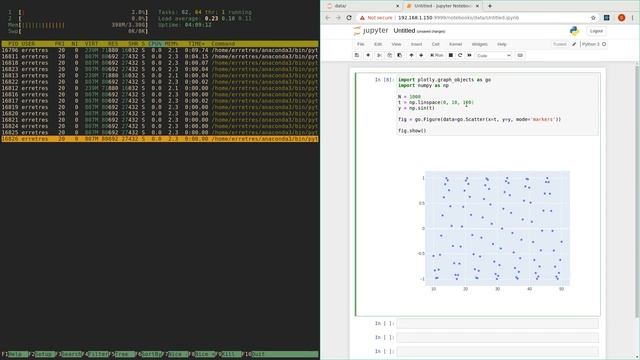Open the browser extension icon

(x=607, y=18)
